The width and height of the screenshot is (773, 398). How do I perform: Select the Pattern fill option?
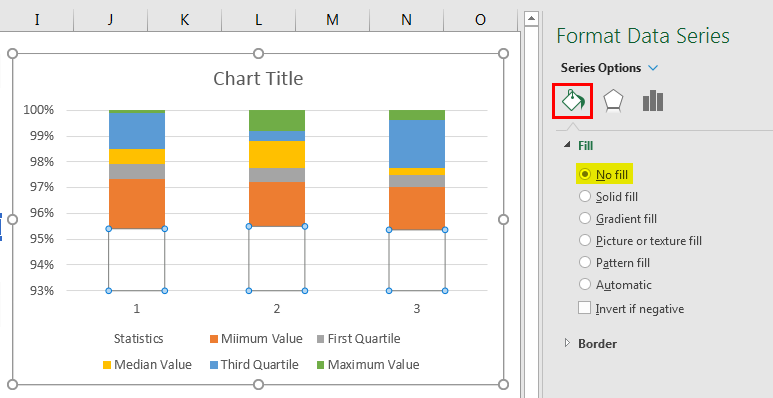[x=614, y=262]
